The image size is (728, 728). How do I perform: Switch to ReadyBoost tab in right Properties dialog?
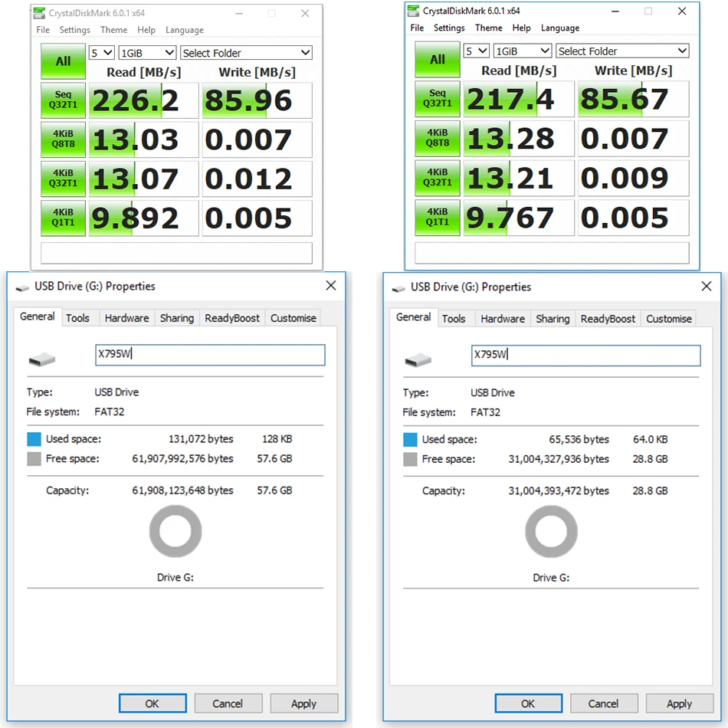[x=608, y=319]
